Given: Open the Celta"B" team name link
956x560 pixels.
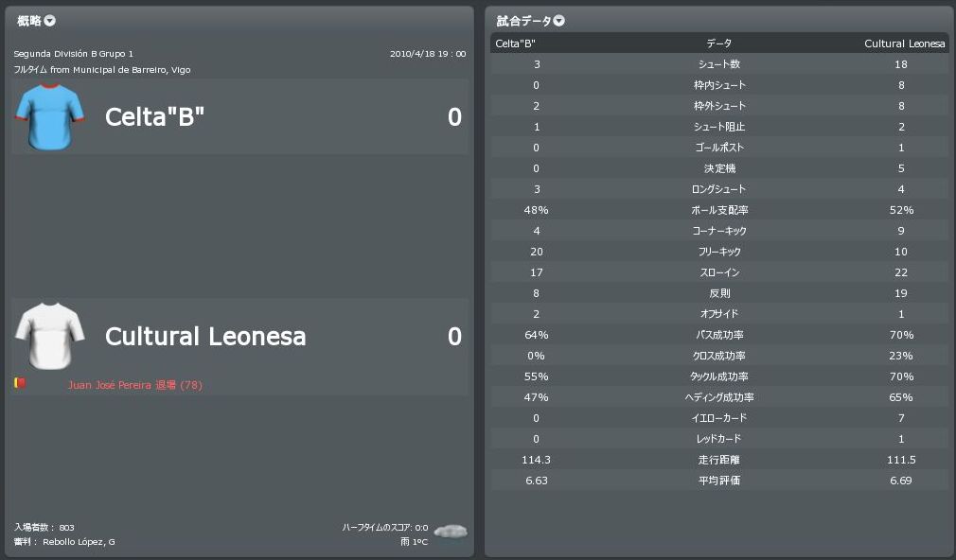Looking at the screenshot, I should coord(154,117).
